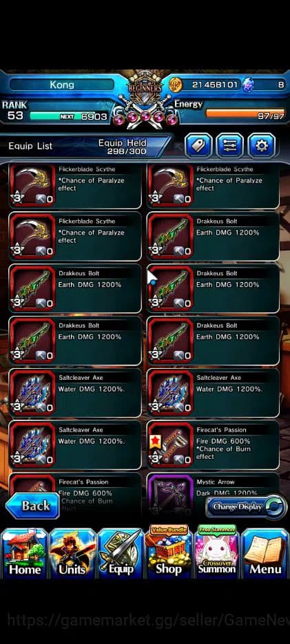290x644 pixels.
Task: Select the top-left Flickerblade Scythe
Action: pyautogui.click(x=75, y=185)
